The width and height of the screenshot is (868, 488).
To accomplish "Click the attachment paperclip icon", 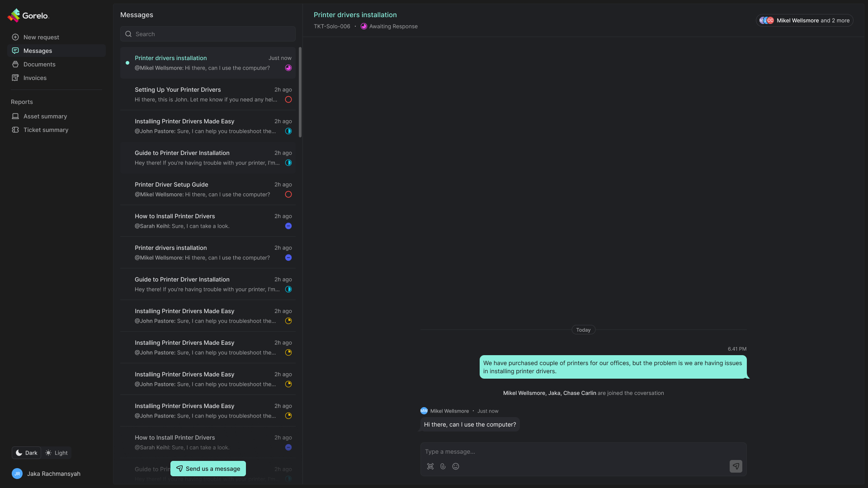I will pos(443,467).
